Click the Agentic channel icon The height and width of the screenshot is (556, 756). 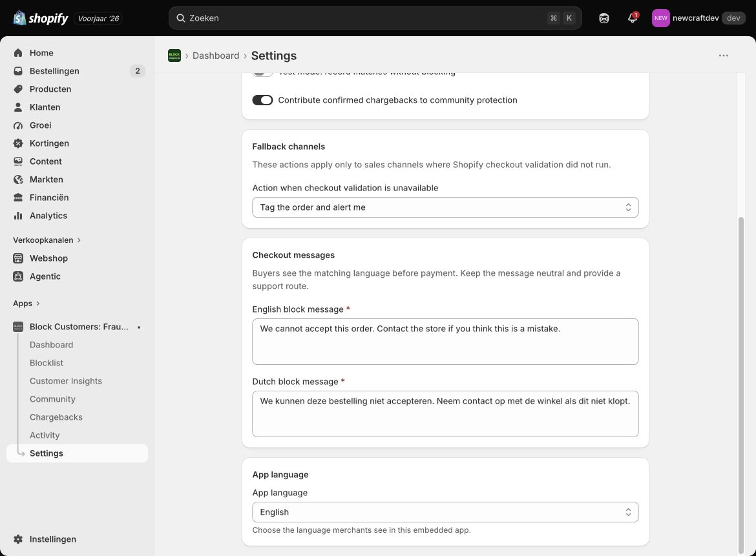pyautogui.click(x=18, y=276)
